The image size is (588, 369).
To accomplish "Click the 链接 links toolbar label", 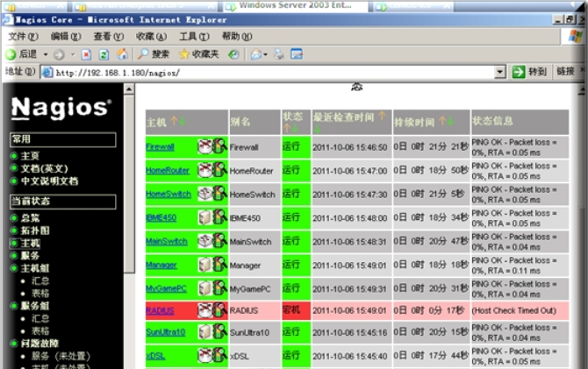I will tap(565, 71).
